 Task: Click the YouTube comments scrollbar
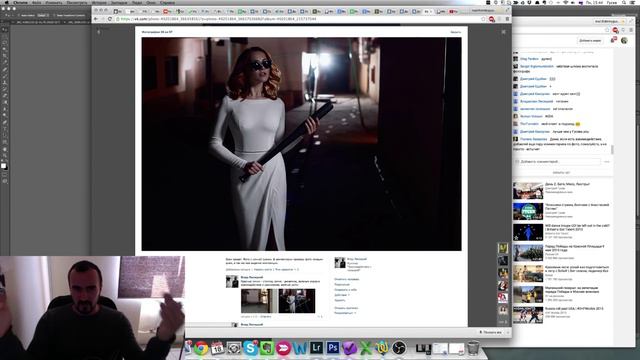point(612,150)
